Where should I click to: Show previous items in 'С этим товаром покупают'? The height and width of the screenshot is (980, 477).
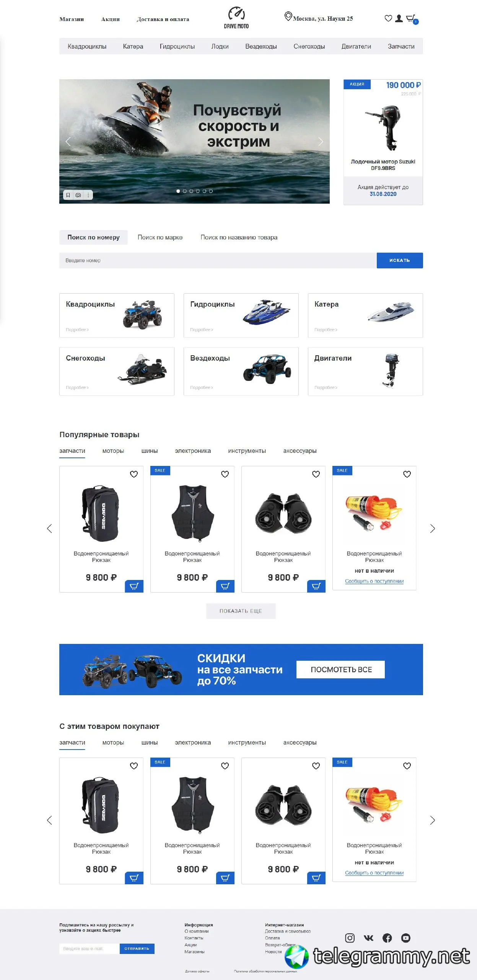(49, 820)
